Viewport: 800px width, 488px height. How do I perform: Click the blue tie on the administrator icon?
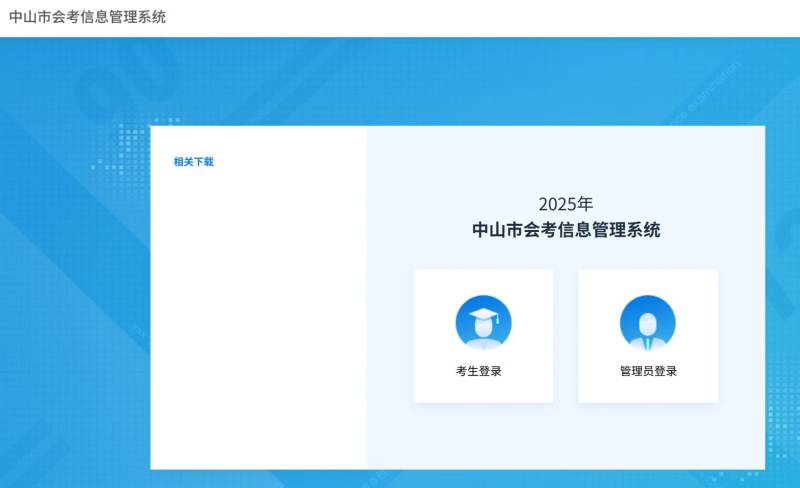point(648,342)
